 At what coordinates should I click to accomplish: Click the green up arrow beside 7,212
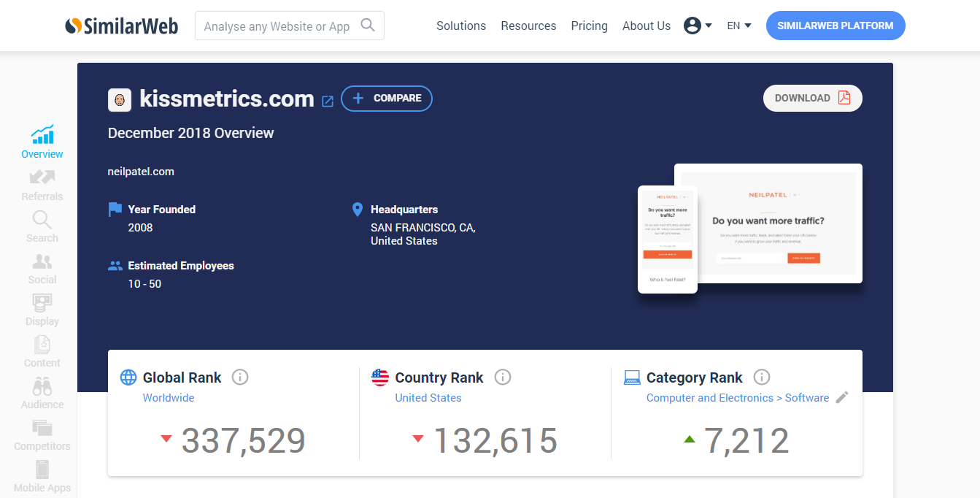690,439
